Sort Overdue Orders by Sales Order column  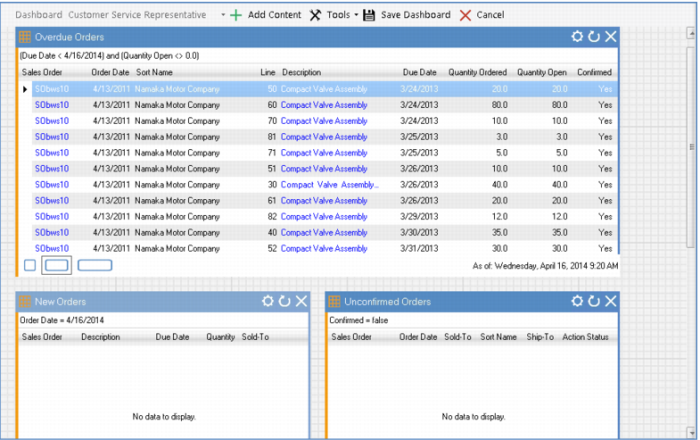[42, 72]
